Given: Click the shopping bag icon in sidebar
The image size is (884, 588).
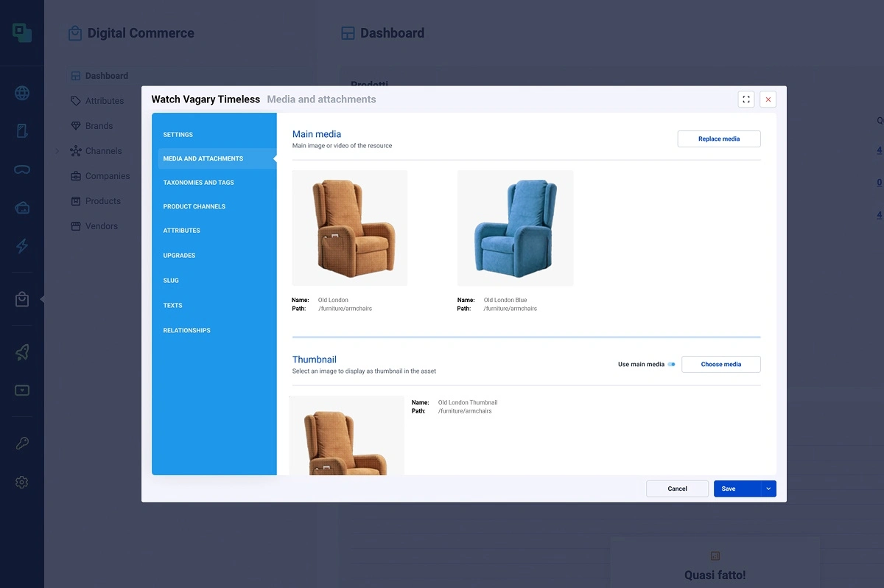Looking at the screenshot, I should (x=22, y=299).
